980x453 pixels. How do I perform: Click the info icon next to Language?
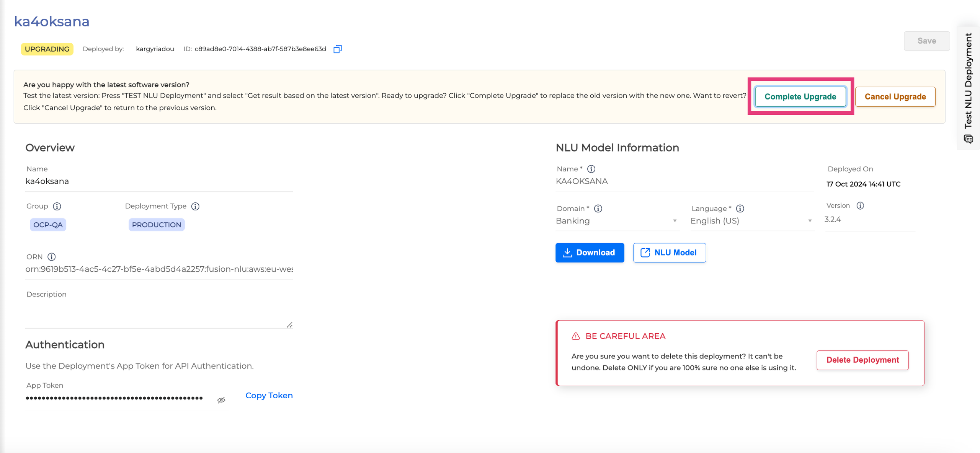click(740, 209)
